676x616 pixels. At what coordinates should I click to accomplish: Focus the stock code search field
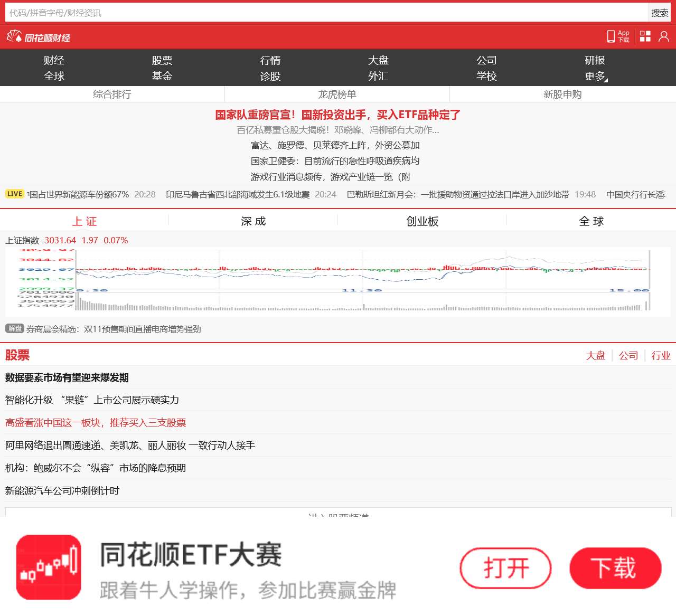pyautogui.click(x=326, y=13)
